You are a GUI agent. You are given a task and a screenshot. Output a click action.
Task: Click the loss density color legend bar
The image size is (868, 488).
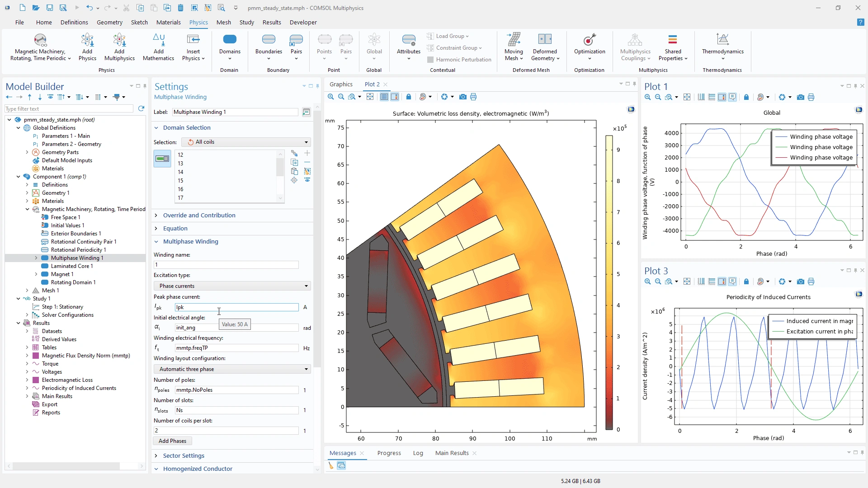click(x=609, y=282)
